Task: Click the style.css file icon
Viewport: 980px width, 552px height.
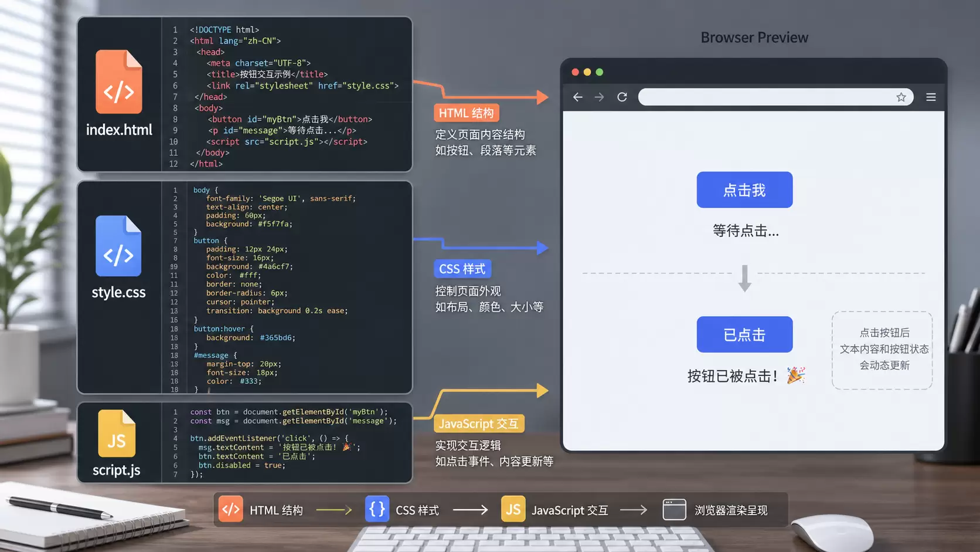Action: click(x=118, y=246)
